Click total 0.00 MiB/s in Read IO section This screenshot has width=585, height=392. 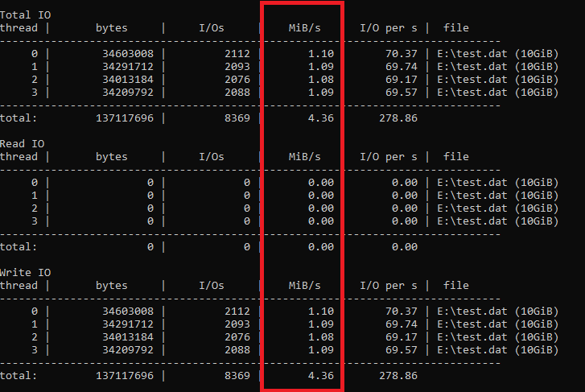321,247
